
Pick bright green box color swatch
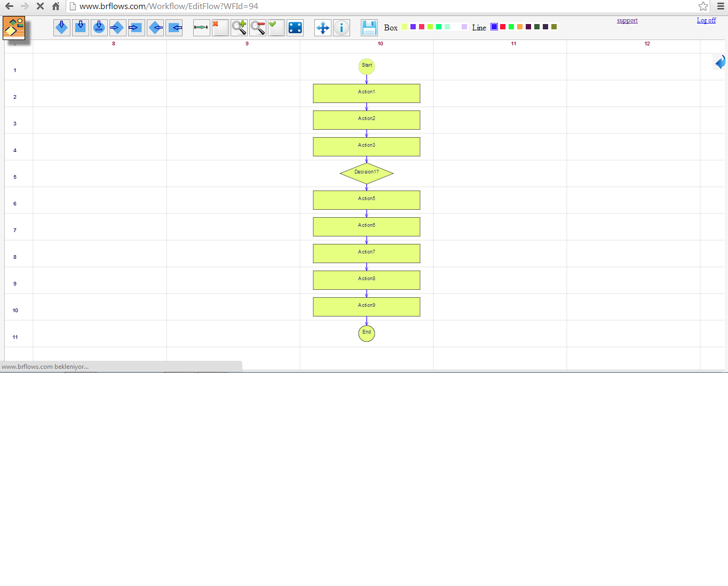click(439, 27)
